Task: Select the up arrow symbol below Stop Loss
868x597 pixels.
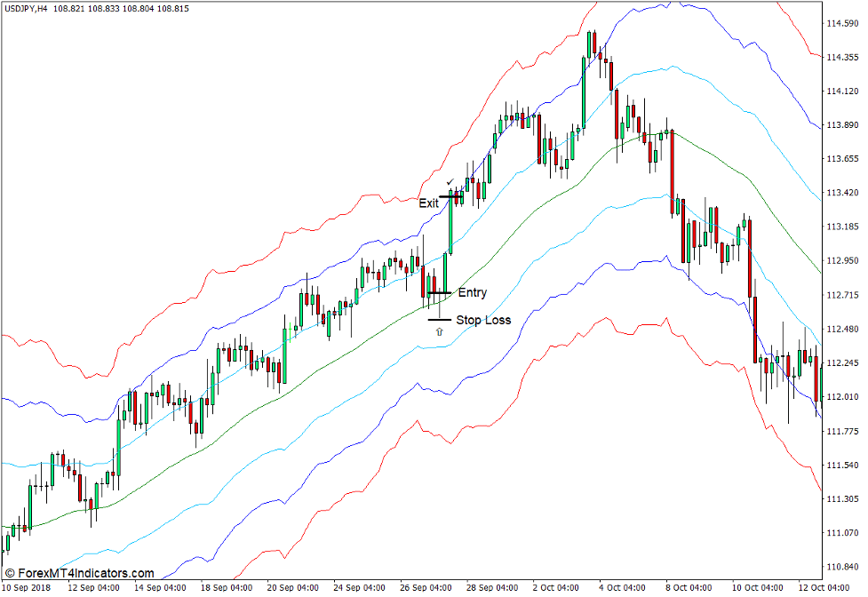Action: tap(439, 331)
